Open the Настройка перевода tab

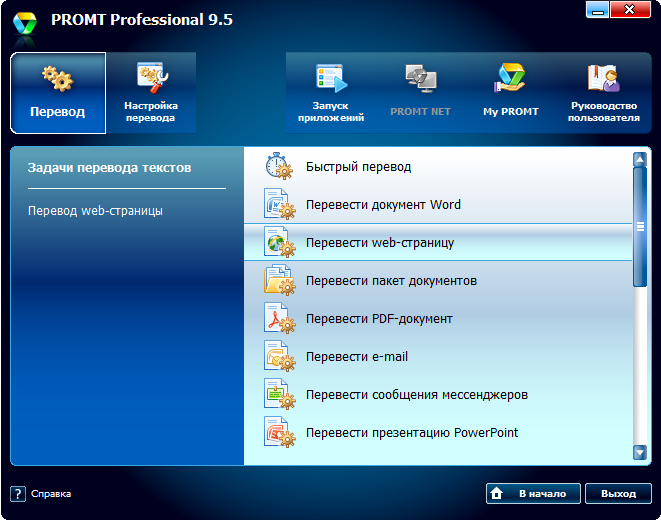151,93
